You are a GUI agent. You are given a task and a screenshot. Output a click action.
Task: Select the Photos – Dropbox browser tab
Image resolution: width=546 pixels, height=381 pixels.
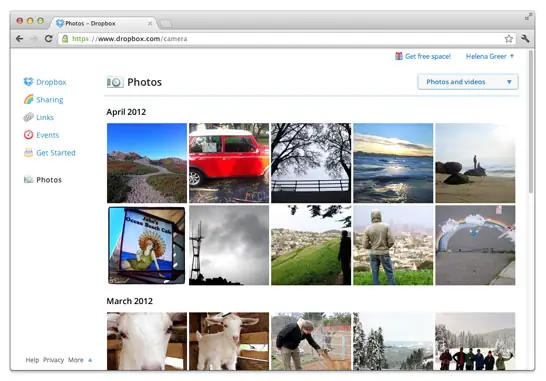tap(104, 23)
